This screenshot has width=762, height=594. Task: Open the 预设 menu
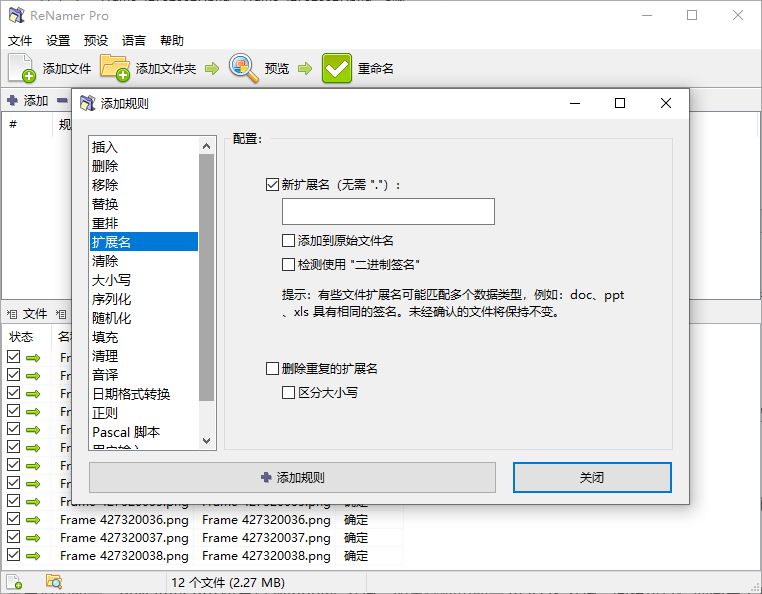coord(96,40)
